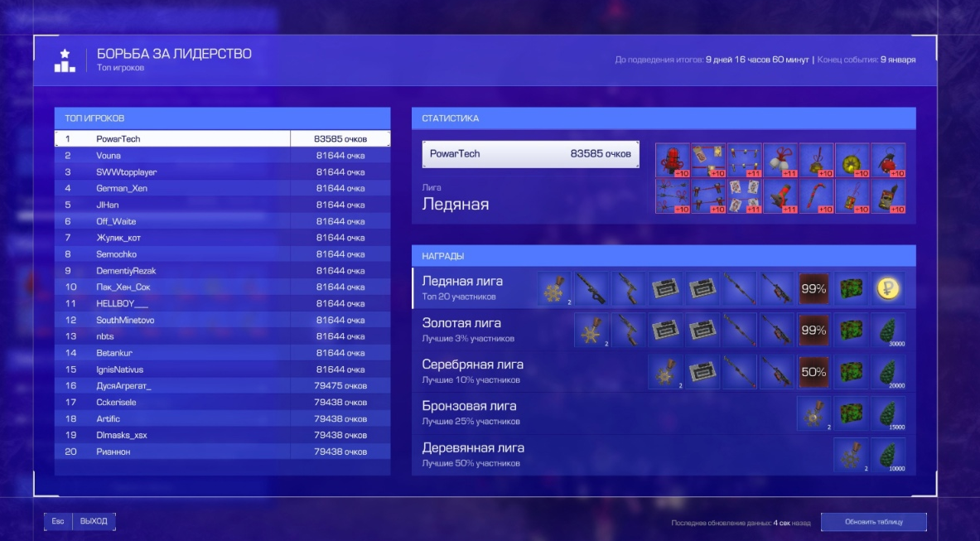
Task: Click the 50% reward in Серебряная лига
Action: [813, 372]
